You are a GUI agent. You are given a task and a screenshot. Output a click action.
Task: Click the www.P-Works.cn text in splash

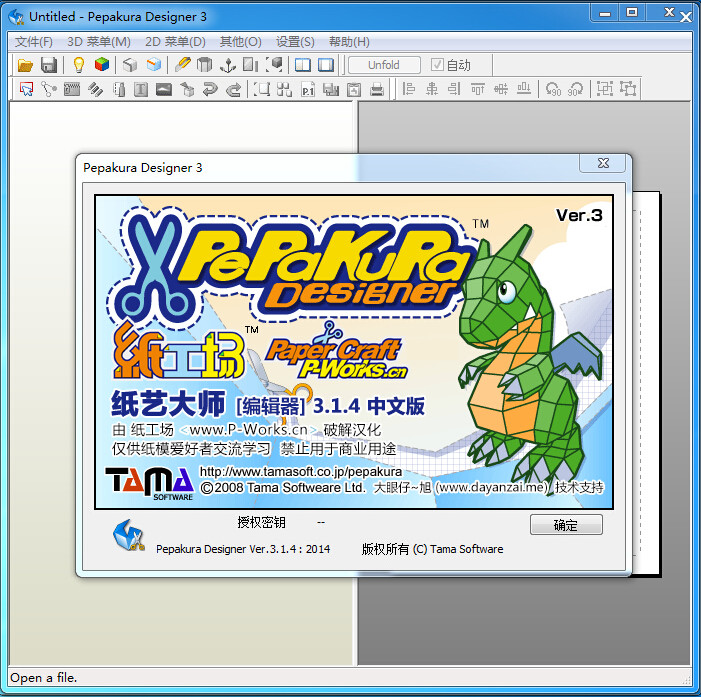(x=248, y=430)
